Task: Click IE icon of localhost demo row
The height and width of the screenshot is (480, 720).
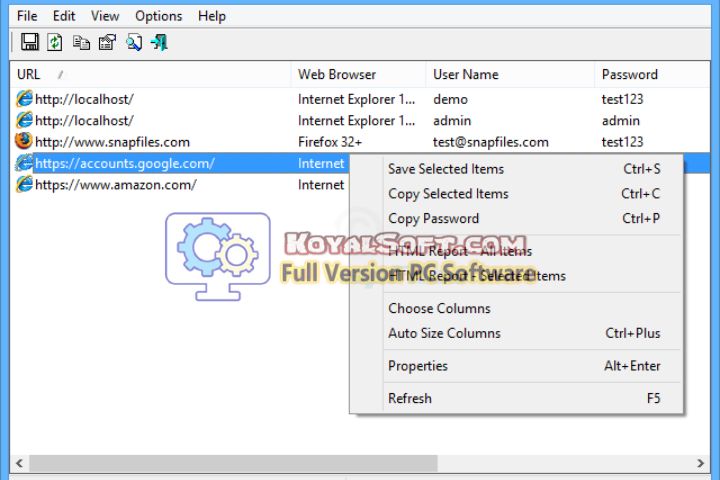Action: tap(24, 99)
